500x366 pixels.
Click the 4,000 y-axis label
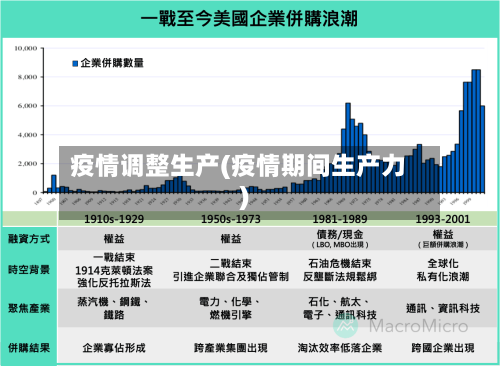pyautogui.click(x=27, y=135)
